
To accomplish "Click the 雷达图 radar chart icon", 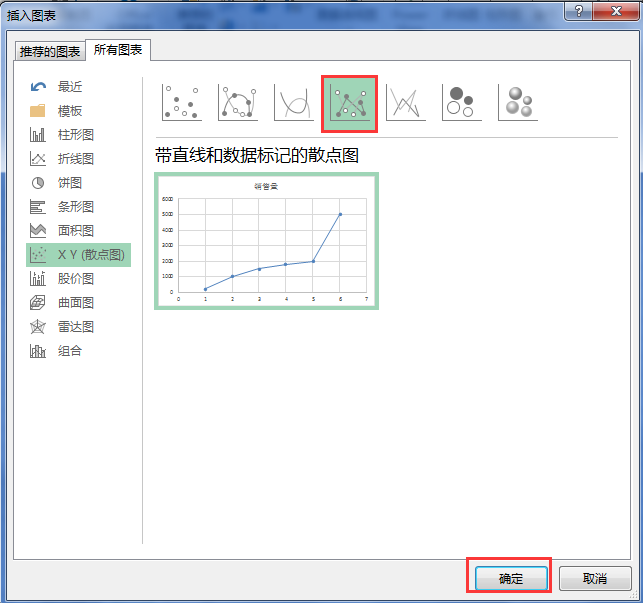I will click(38, 327).
